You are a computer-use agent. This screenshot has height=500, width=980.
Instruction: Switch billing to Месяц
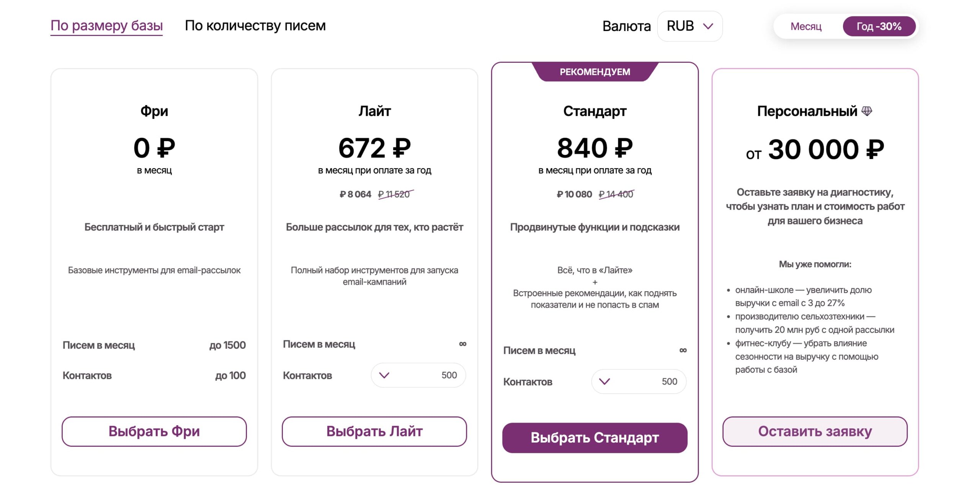806,26
